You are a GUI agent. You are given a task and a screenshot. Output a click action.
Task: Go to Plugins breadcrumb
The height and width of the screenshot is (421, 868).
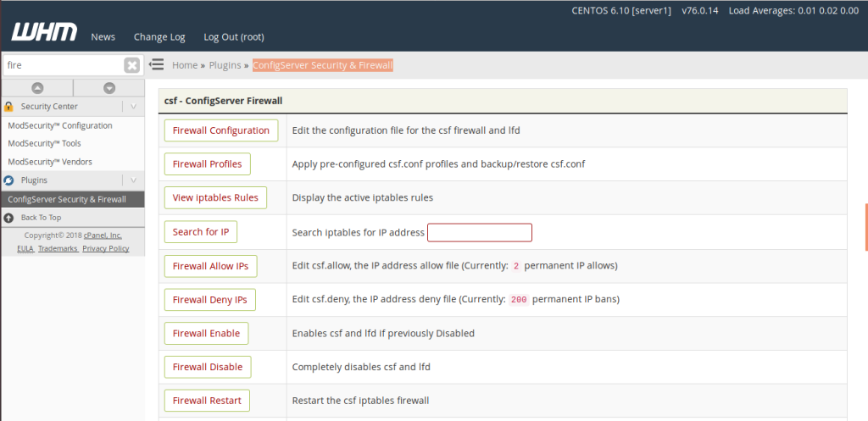coord(225,65)
